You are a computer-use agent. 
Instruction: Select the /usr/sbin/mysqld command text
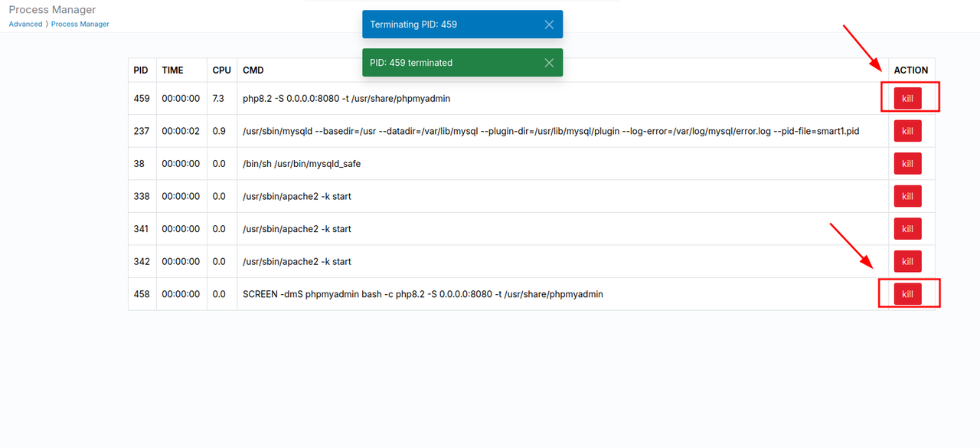coord(550,131)
